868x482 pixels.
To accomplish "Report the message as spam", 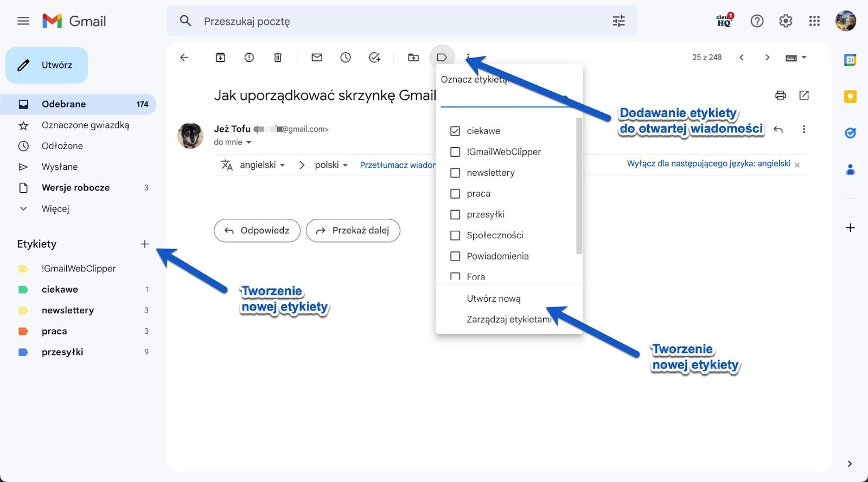I will click(249, 58).
